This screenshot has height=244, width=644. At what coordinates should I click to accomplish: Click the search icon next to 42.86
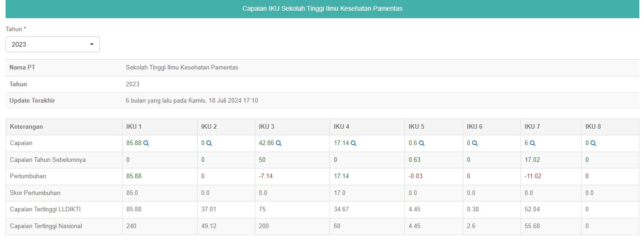(x=279, y=143)
